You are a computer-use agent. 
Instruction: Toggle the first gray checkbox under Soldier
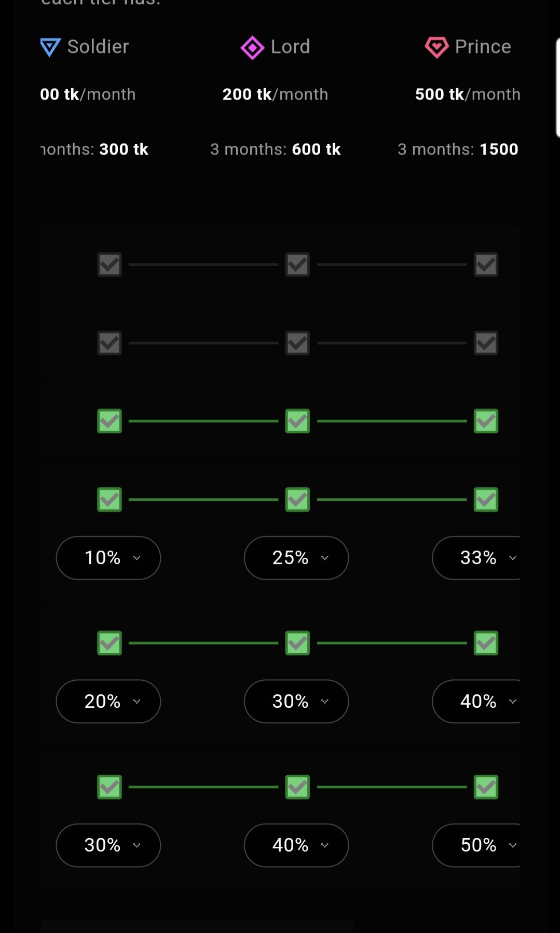(x=110, y=265)
